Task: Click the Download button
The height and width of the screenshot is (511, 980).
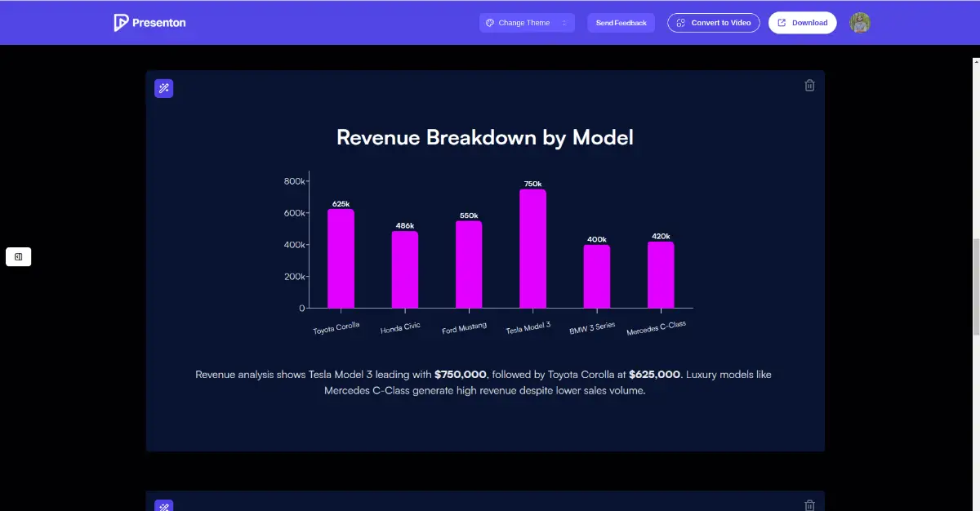Action: point(802,23)
